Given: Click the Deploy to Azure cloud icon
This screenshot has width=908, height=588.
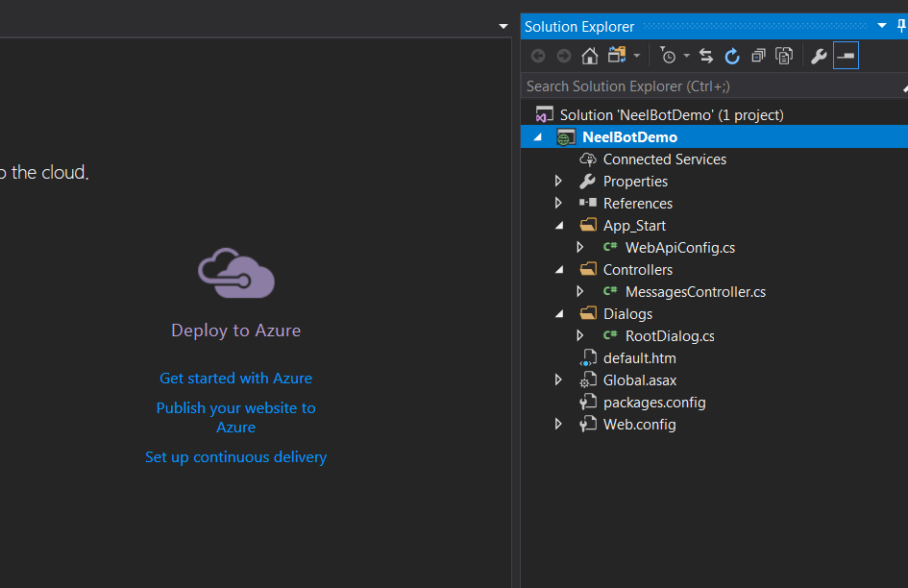Looking at the screenshot, I should pyautogui.click(x=236, y=274).
